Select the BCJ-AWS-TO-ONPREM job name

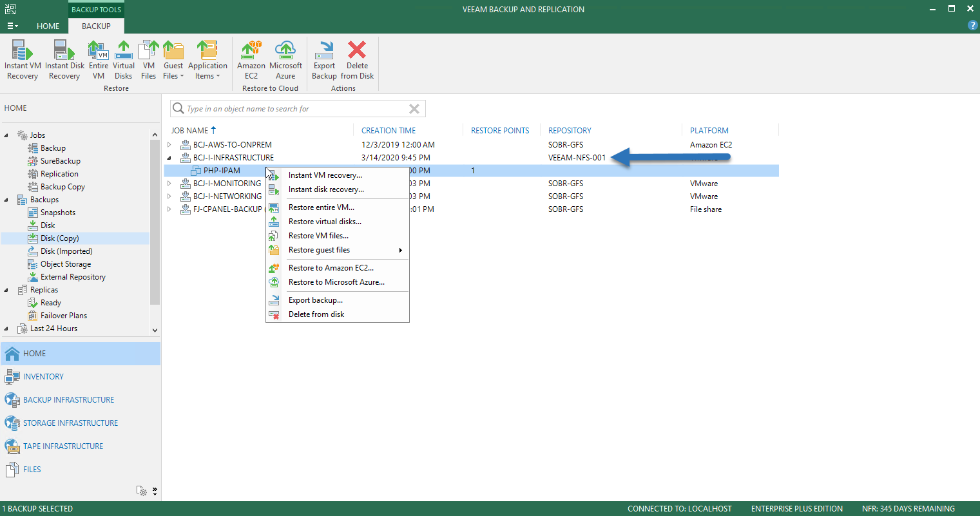[x=233, y=145]
